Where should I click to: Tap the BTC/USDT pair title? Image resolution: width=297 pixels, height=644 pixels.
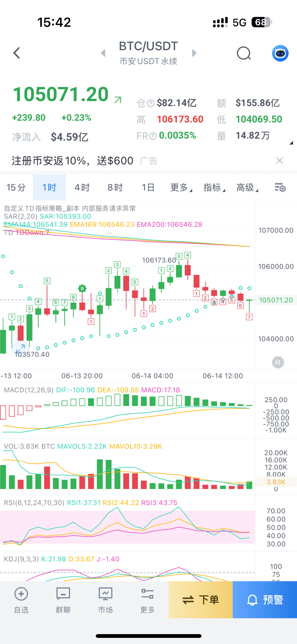[x=148, y=46]
